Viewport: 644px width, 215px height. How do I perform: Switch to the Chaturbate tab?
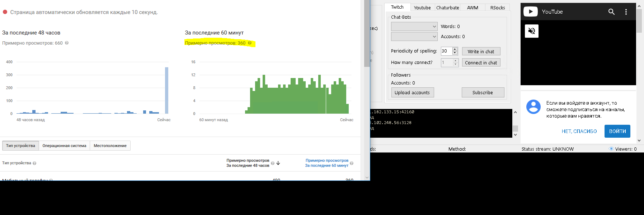point(447,8)
